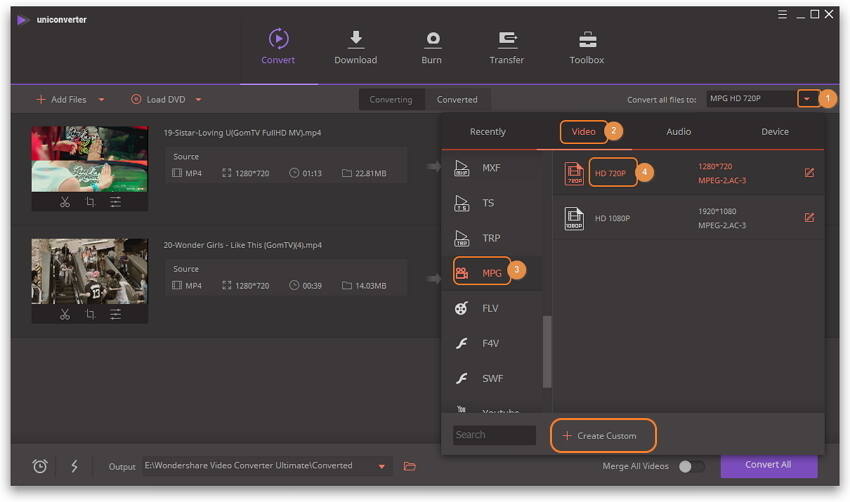Click the HD 720P preset label

pos(610,173)
